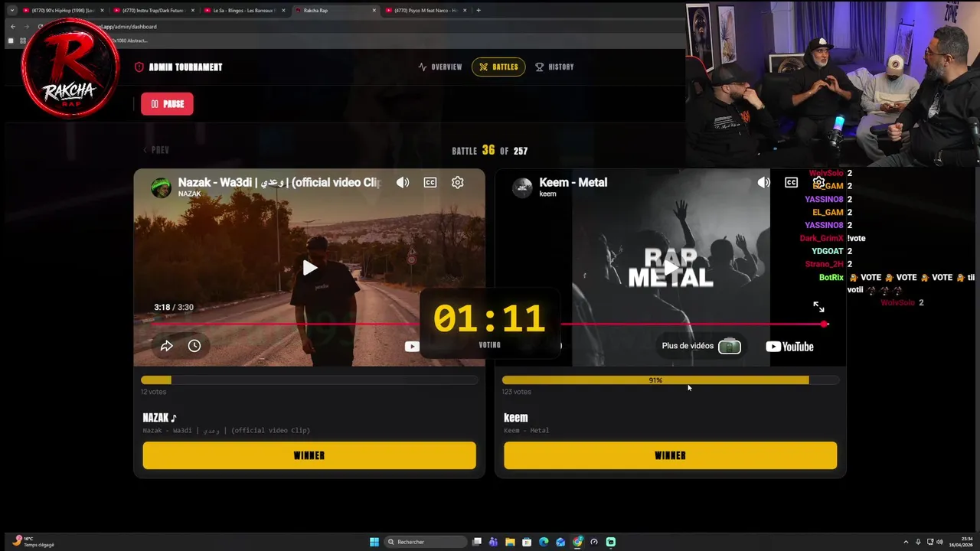Image resolution: width=980 pixels, height=551 pixels.
Task: Play the Nazak Wa3di video
Action: [309, 268]
